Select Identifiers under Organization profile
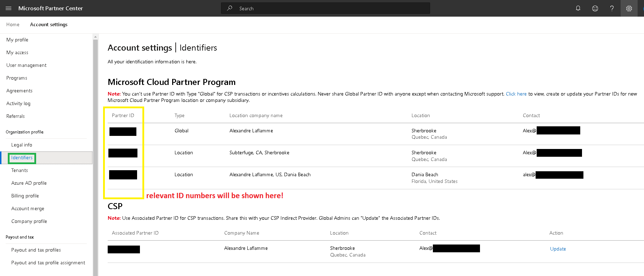Image resolution: width=644 pixels, height=276 pixels. (22, 157)
